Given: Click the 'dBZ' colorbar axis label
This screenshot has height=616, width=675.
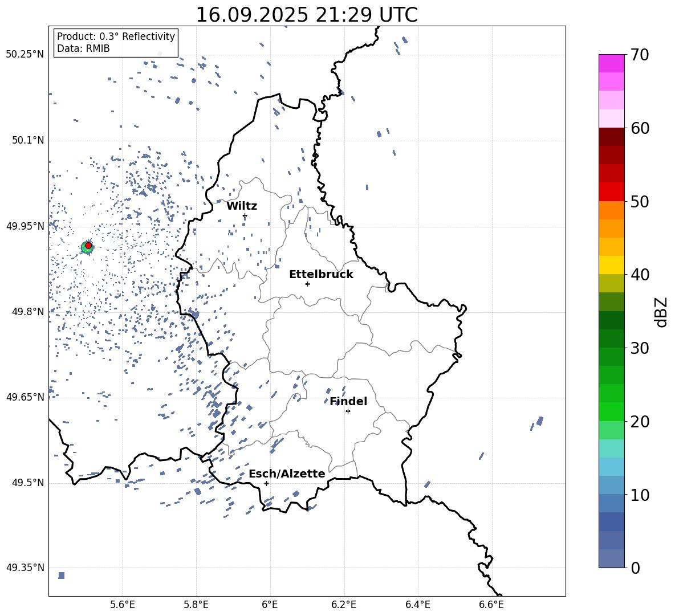Looking at the screenshot, I should point(661,312).
